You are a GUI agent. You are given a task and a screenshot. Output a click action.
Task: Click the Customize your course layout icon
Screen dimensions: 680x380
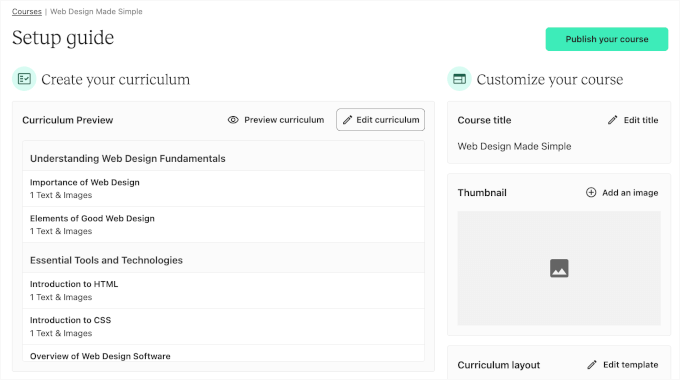click(x=459, y=79)
